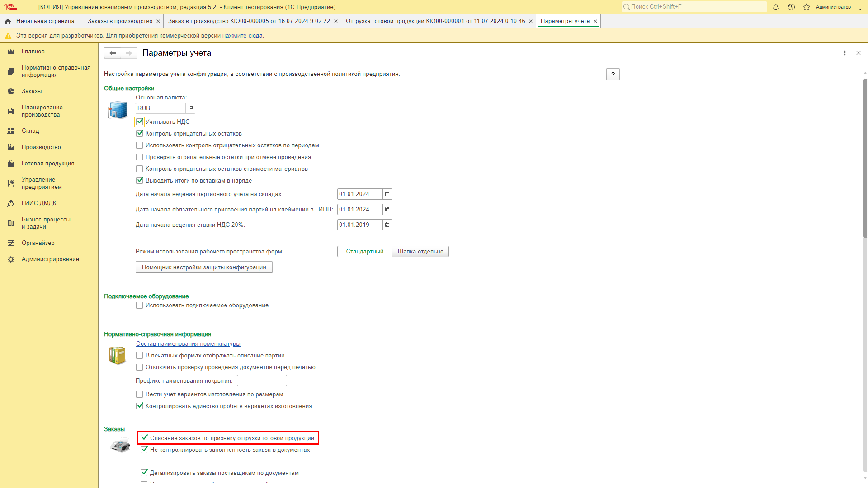Open Главное section in sidebar
The height and width of the screenshot is (488, 868).
click(49, 52)
